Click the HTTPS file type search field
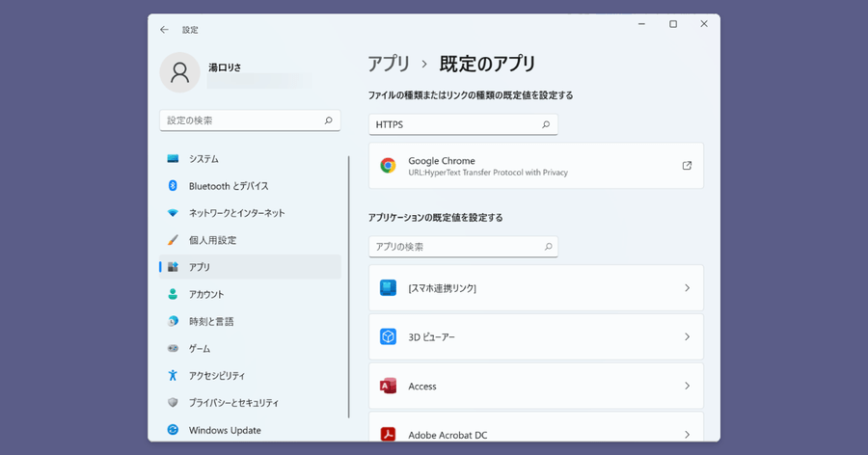 [x=453, y=124]
